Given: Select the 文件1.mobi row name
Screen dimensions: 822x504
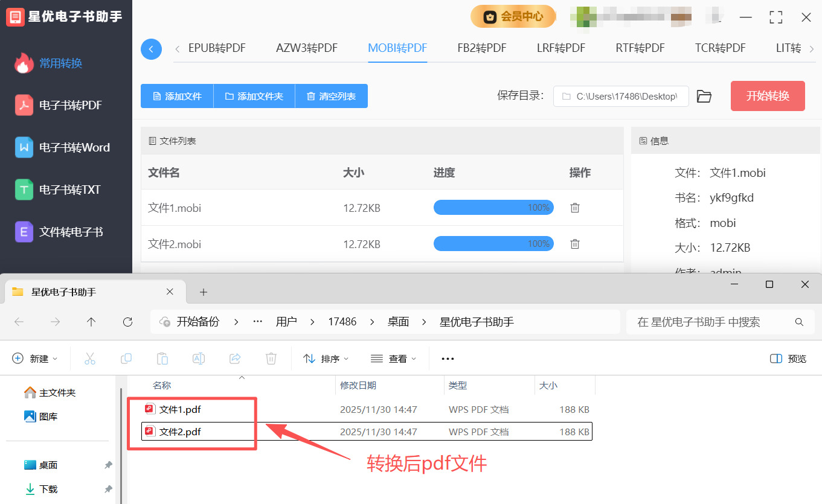Looking at the screenshot, I should 175,208.
